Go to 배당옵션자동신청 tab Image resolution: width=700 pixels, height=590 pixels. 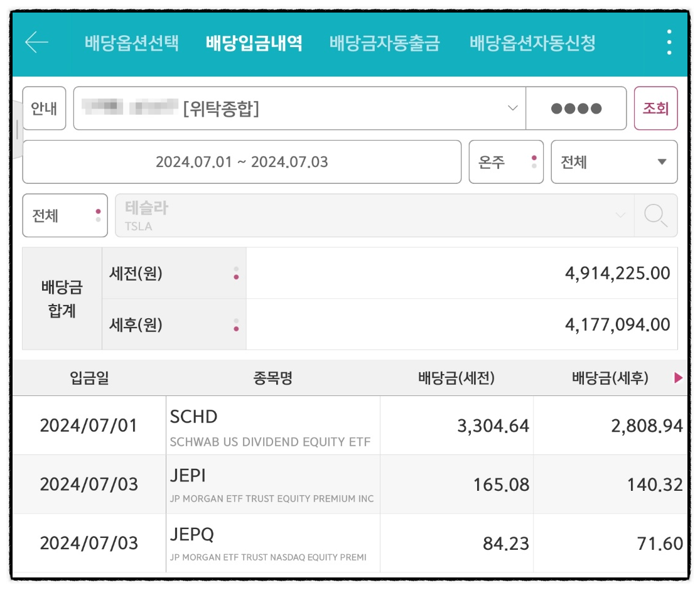point(532,43)
